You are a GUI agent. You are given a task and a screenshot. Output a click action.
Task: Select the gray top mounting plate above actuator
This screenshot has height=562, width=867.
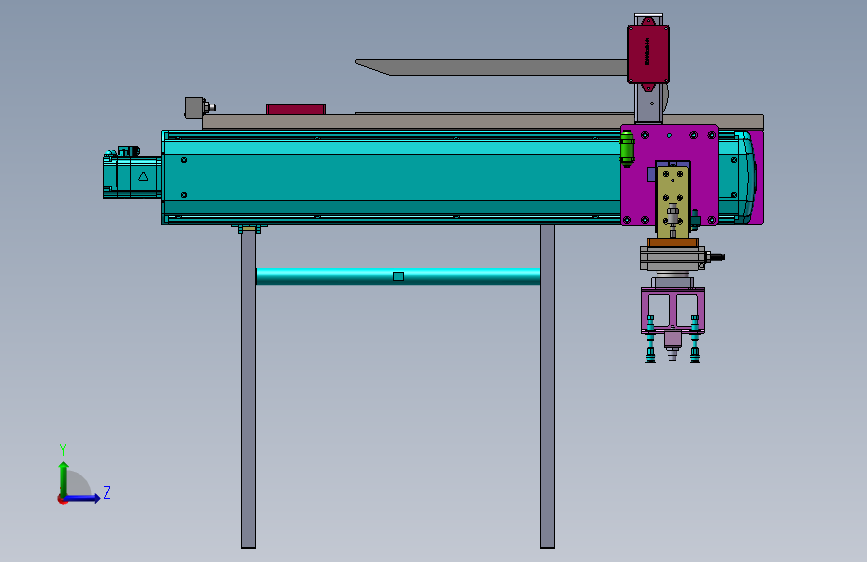483,122
